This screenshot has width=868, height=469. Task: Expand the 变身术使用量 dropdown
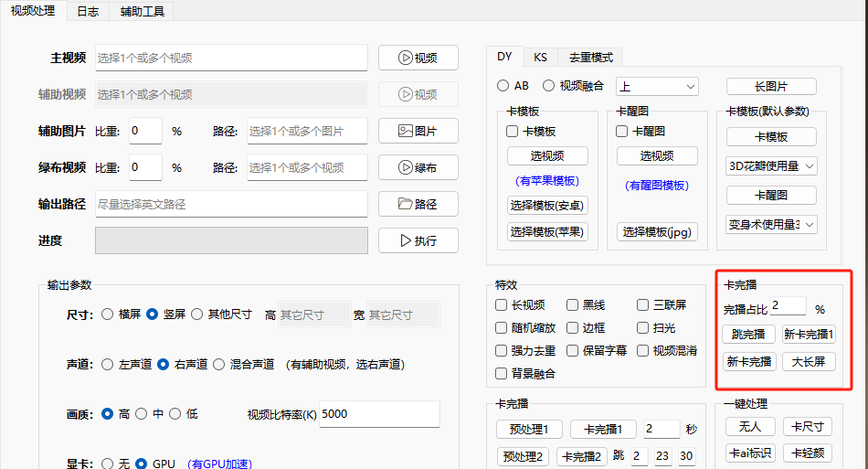click(x=771, y=224)
